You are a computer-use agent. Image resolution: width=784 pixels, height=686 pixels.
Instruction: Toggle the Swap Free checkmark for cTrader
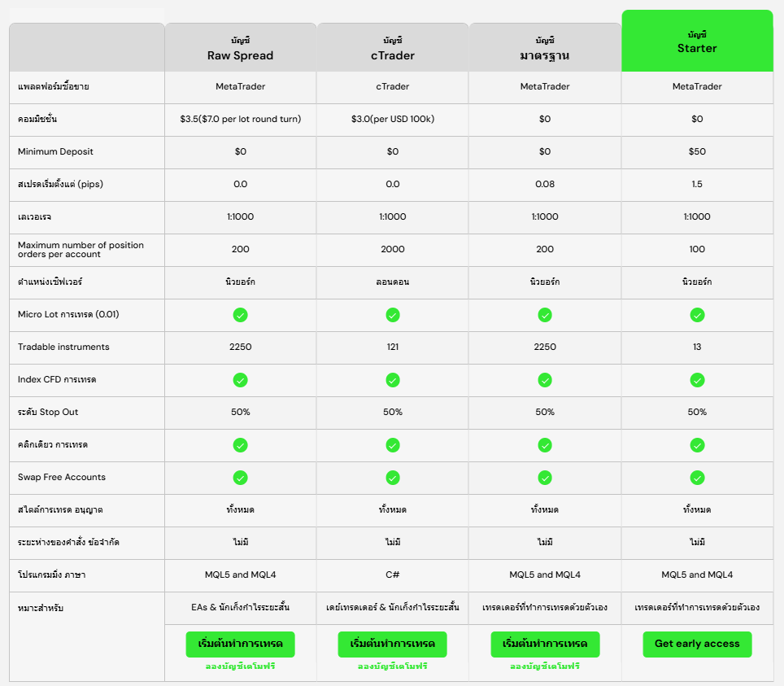click(x=393, y=478)
